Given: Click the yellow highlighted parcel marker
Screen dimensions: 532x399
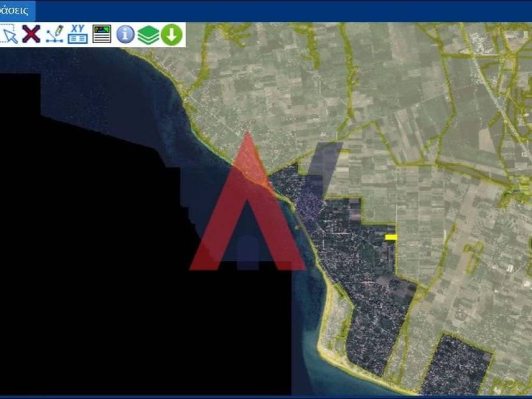Looking at the screenshot, I should tap(391, 237).
